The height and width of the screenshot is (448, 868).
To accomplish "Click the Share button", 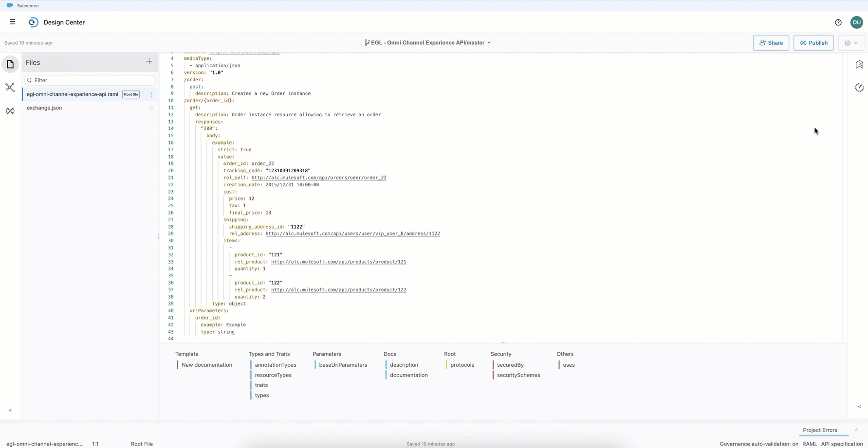I will point(771,43).
